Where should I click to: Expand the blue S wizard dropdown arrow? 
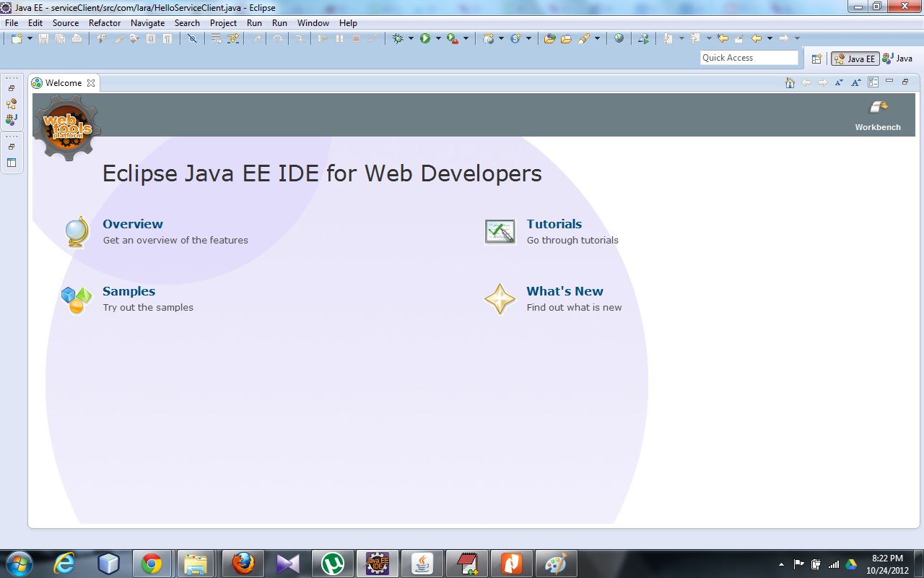click(528, 38)
